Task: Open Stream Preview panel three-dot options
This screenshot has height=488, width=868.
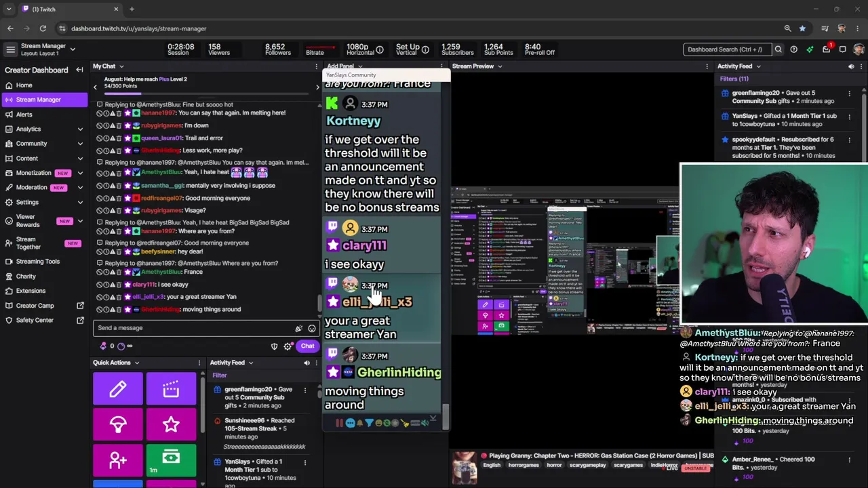Action: 707,66
